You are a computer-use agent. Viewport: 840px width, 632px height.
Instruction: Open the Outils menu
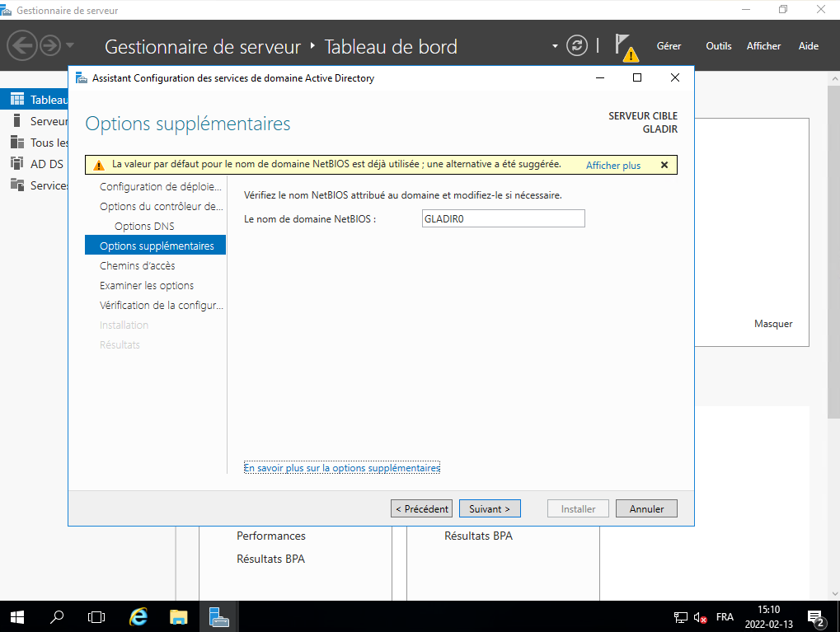pyautogui.click(x=718, y=46)
